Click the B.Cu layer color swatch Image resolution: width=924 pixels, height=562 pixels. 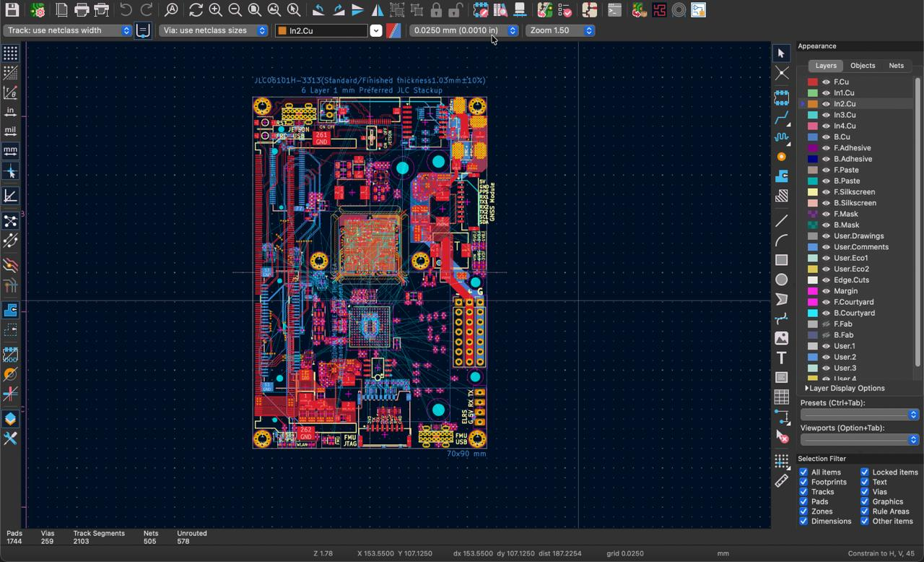813,137
